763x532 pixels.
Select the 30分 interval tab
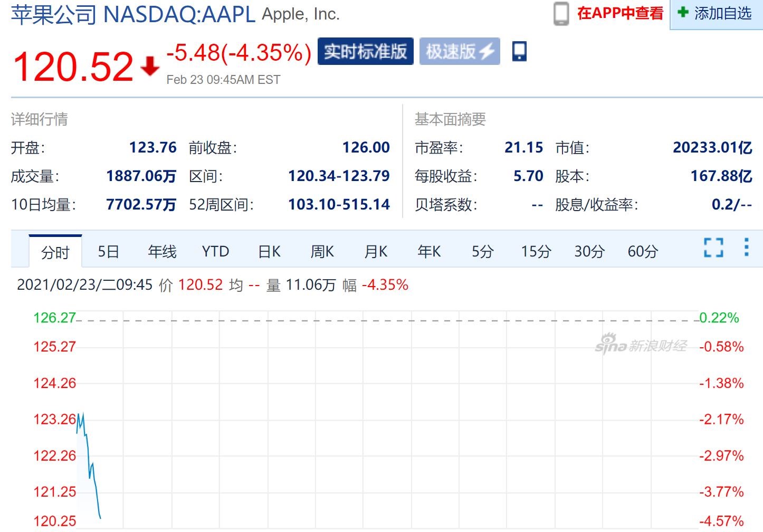click(x=589, y=251)
